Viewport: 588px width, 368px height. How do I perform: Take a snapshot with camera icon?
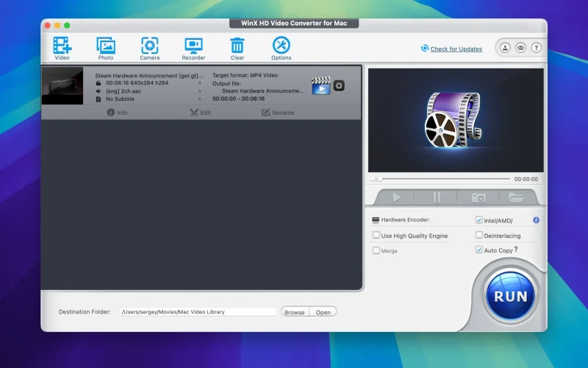pos(478,197)
